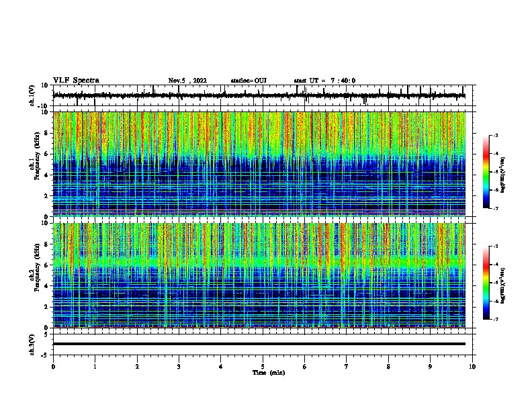This screenshot has width=532, height=411.
Task: Click the ch.1 spectrogram color bar
Action: click(486, 172)
